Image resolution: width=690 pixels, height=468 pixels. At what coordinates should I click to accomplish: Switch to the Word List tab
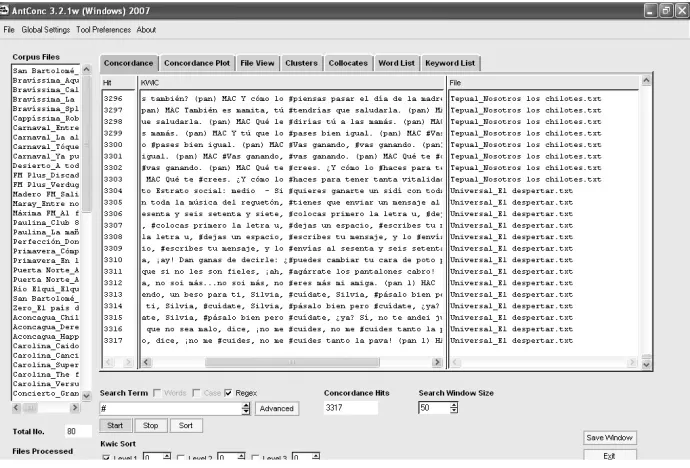click(396, 63)
